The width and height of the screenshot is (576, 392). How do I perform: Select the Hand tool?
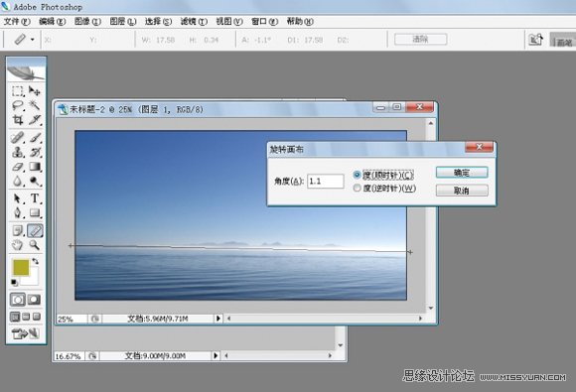17,245
